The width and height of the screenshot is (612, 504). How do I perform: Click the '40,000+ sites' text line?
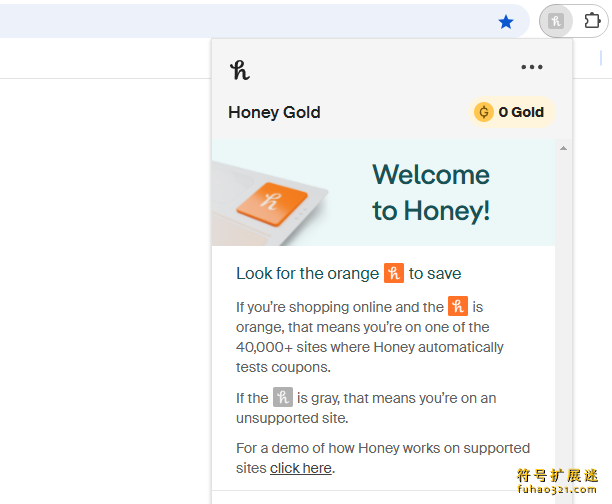tap(370, 347)
